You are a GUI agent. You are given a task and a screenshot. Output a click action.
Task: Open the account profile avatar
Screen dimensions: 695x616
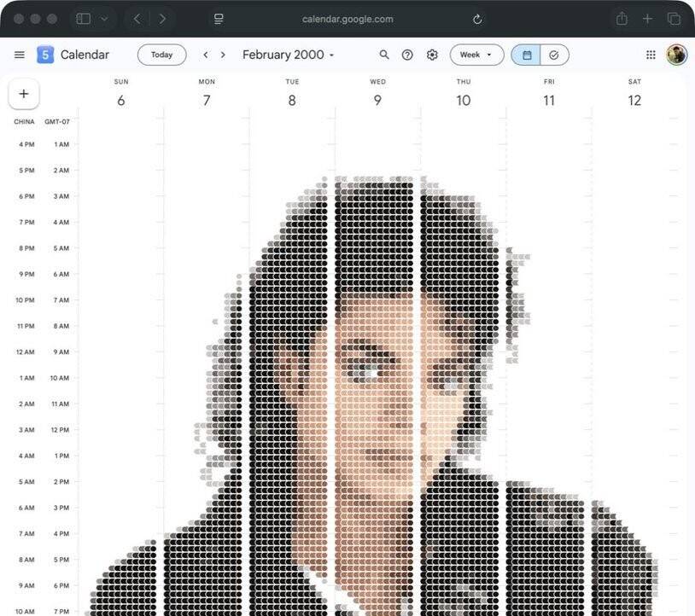pyautogui.click(x=677, y=55)
